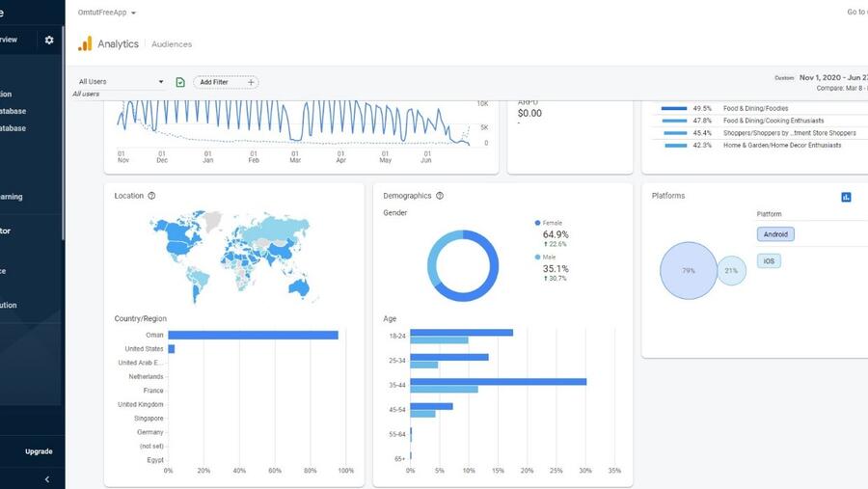Image resolution: width=868 pixels, height=489 pixels.
Task: Toggle the iOS platform chip
Action: 769,261
